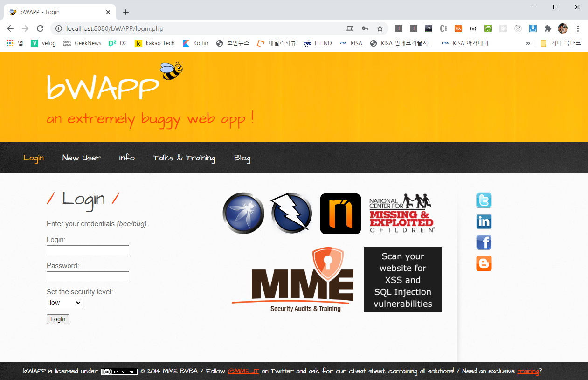Image resolution: width=588 pixels, height=380 pixels.
Task: Open the D2 bookmark
Action: [118, 43]
